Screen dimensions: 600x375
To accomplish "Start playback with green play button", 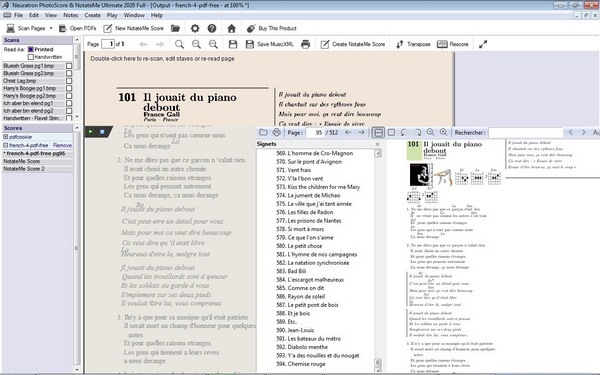I will (x=91, y=132).
